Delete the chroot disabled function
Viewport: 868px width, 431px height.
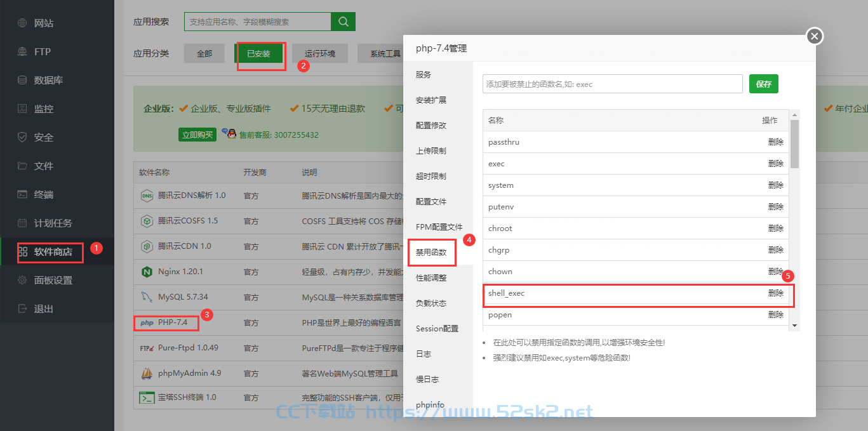pos(776,229)
